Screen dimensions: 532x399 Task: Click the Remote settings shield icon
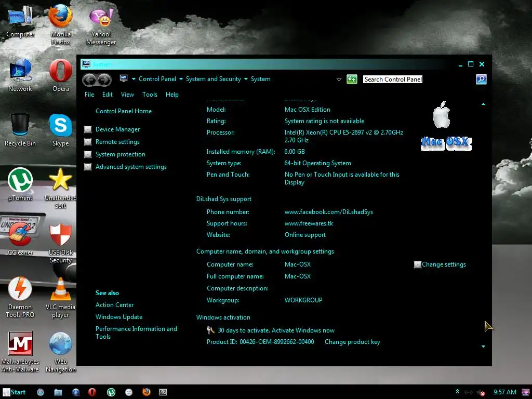coord(87,142)
